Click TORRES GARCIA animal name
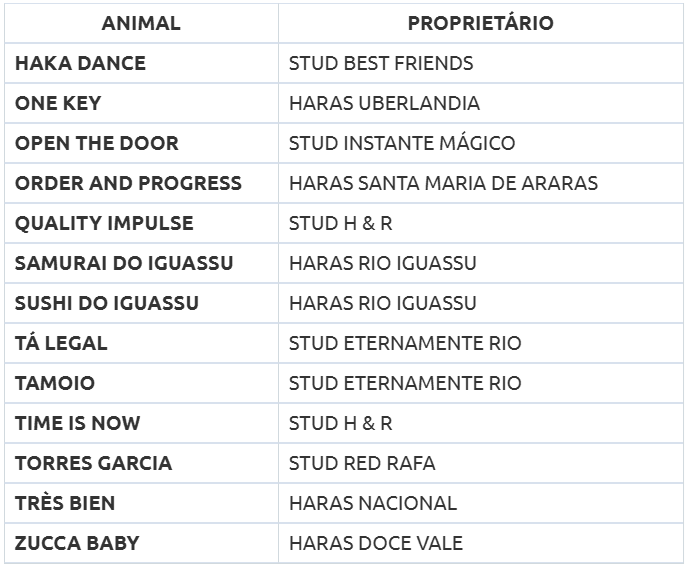Viewport: 686px width, 567px height. tap(93, 463)
